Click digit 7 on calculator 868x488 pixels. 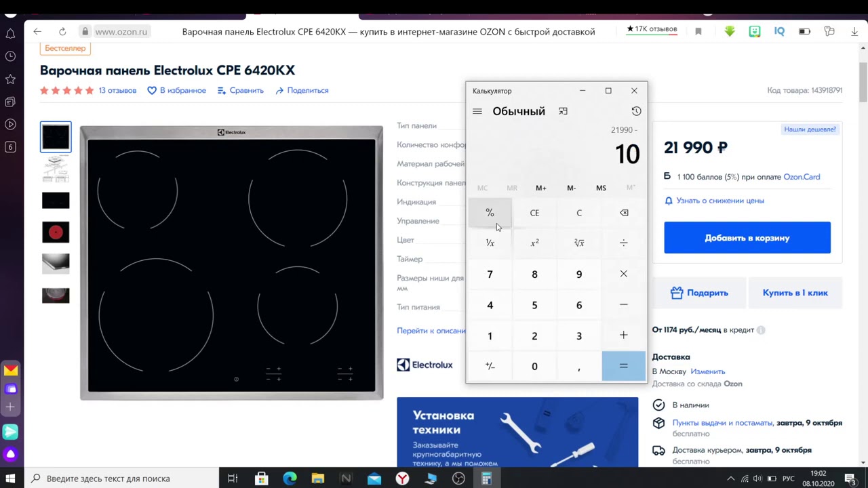(x=490, y=274)
